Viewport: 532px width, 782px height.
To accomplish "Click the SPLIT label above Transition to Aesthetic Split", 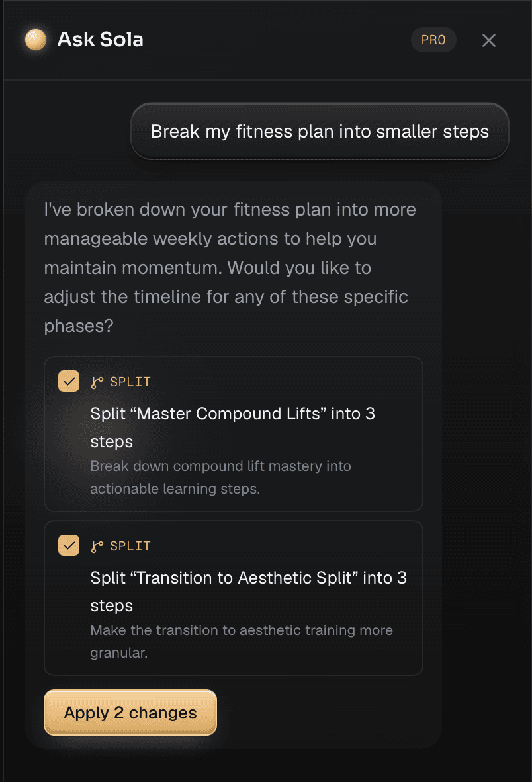I will [130, 546].
